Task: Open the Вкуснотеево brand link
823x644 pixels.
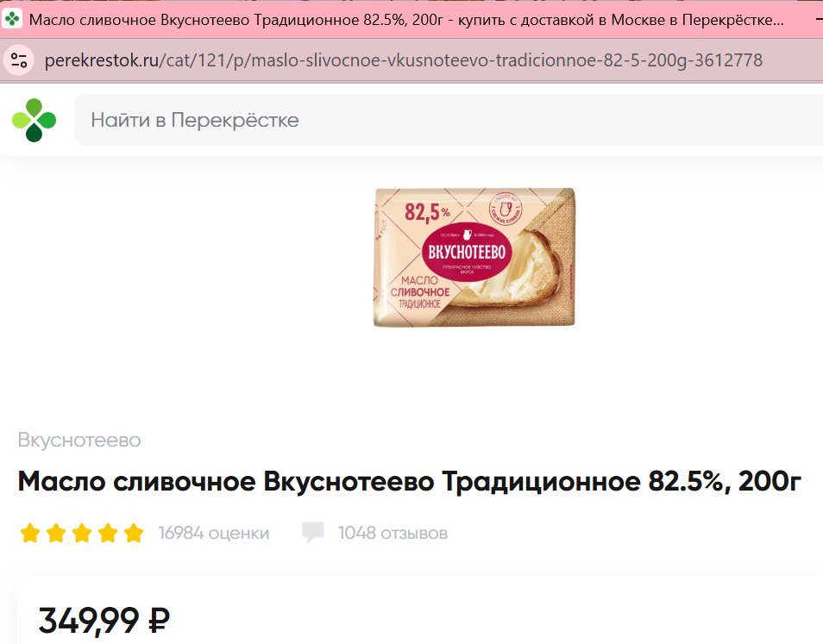Action: pyautogui.click(x=79, y=440)
